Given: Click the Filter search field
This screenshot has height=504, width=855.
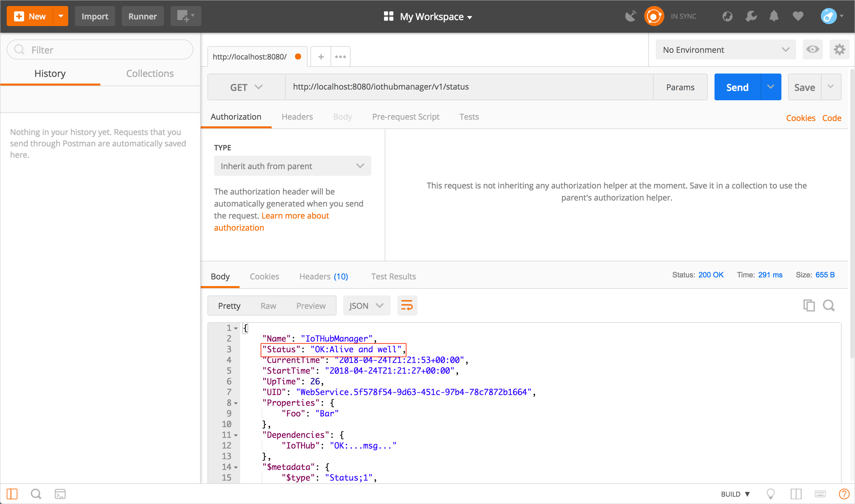Looking at the screenshot, I should point(100,49).
